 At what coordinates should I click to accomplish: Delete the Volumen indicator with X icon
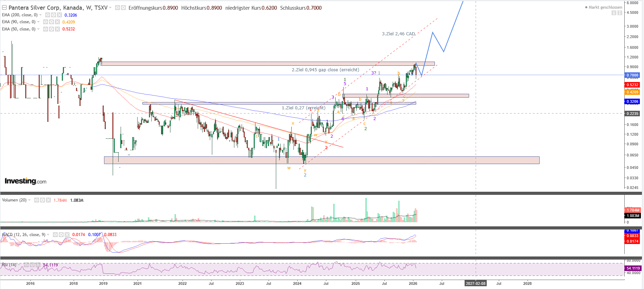(48, 200)
